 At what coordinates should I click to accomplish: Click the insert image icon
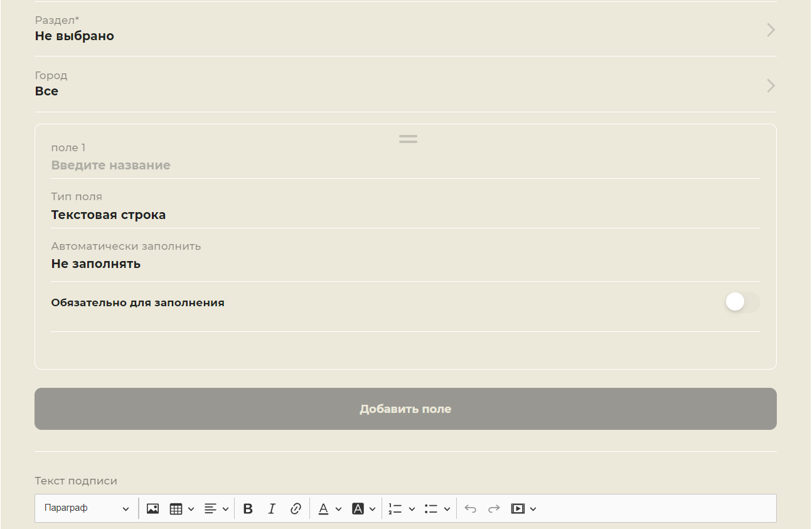[x=152, y=509]
